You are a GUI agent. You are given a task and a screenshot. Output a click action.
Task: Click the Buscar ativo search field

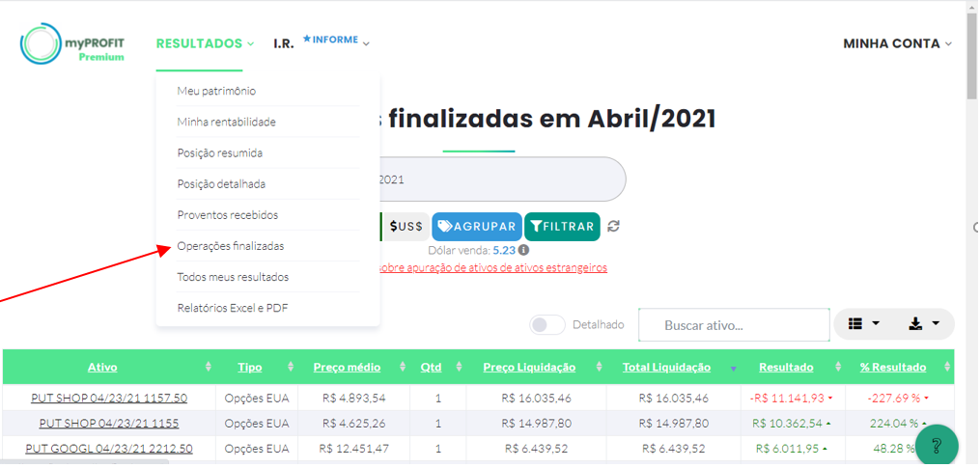point(734,325)
